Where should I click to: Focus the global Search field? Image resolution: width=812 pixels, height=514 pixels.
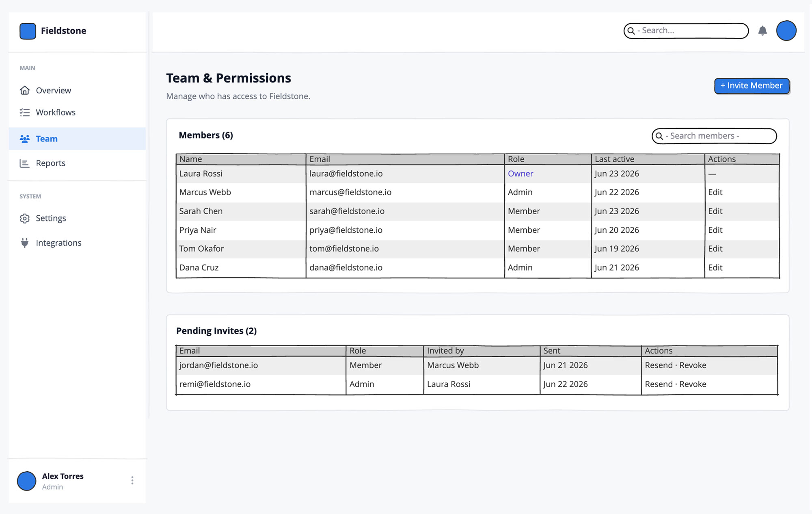(x=686, y=31)
